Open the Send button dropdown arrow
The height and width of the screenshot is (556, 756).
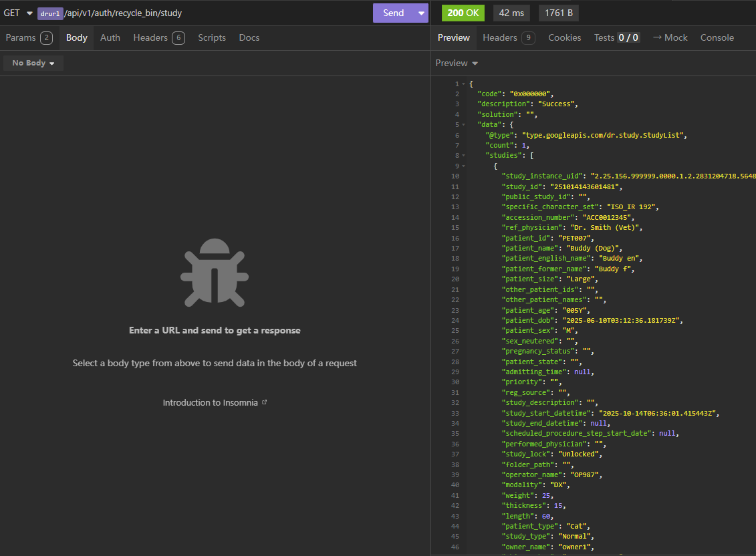pos(420,13)
